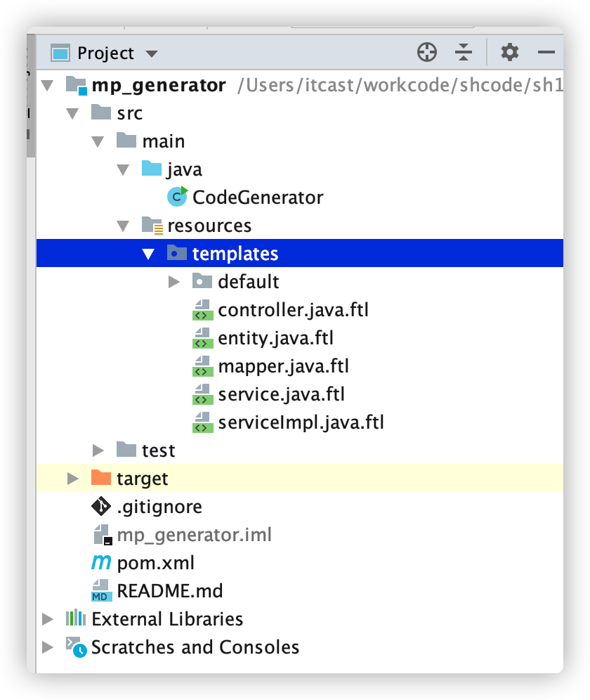This screenshot has height=700, width=590.
Task: Select serviceImpl.java.ftl file
Action: click(x=301, y=422)
